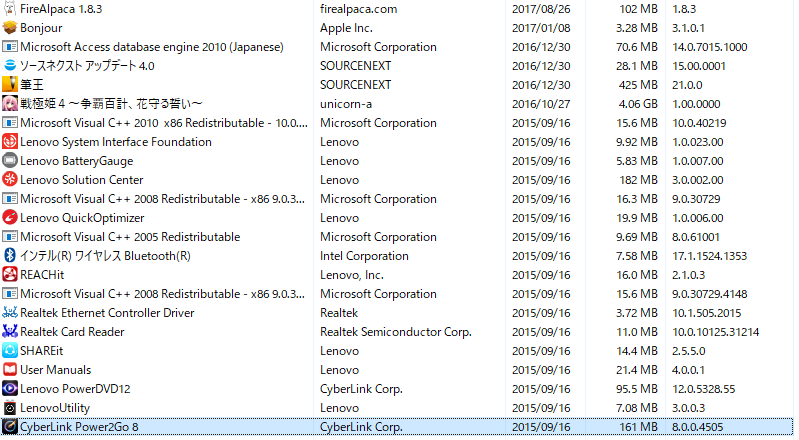Select the Lenovo BatteryGauge name

(76, 161)
